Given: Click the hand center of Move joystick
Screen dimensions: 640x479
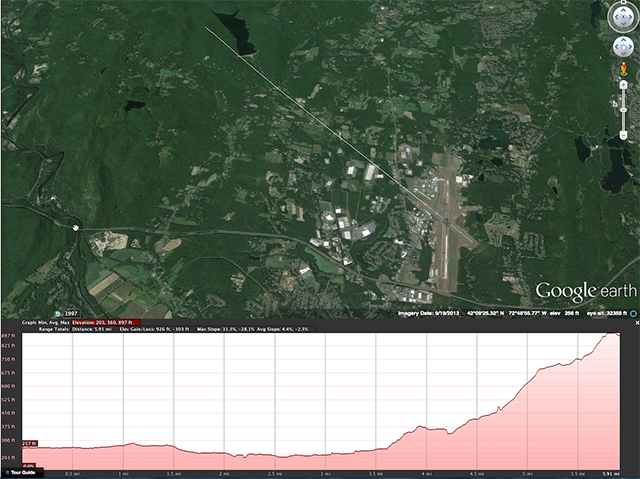Looking at the screenshot, I should (x=623, y=47).
